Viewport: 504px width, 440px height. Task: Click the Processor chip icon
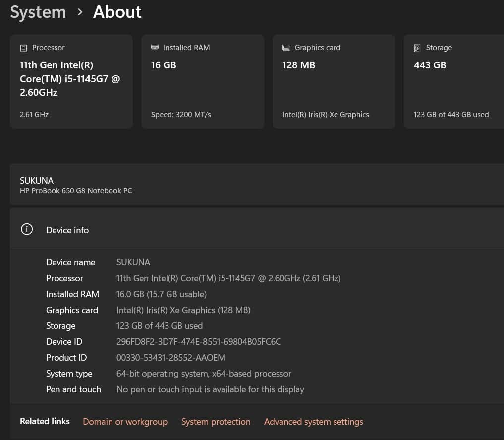(23, 48)
